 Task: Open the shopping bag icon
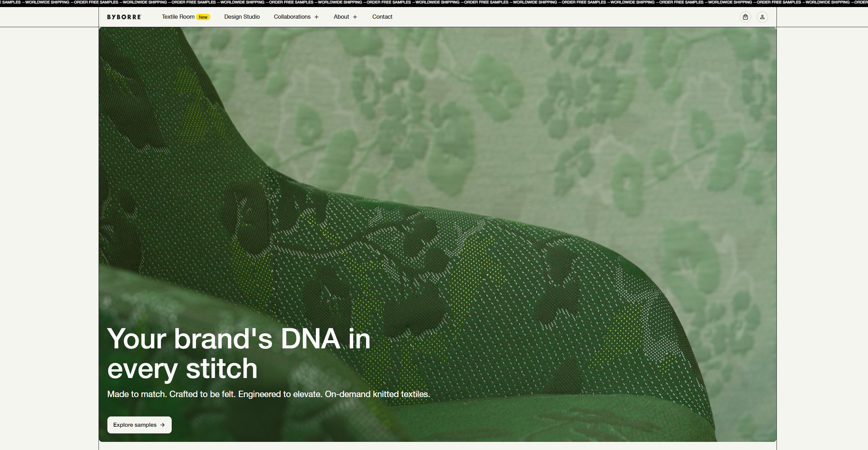tap(745, 17)
